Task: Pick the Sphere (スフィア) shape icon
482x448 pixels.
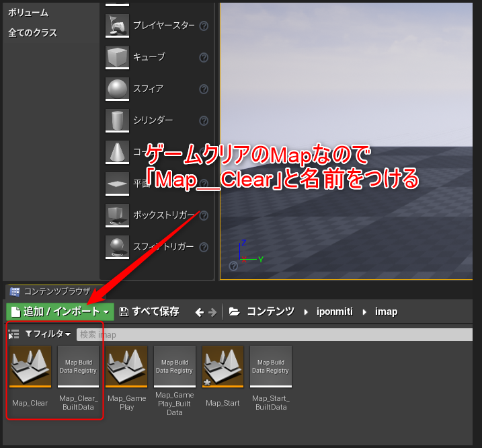Action: pos(117,89)
